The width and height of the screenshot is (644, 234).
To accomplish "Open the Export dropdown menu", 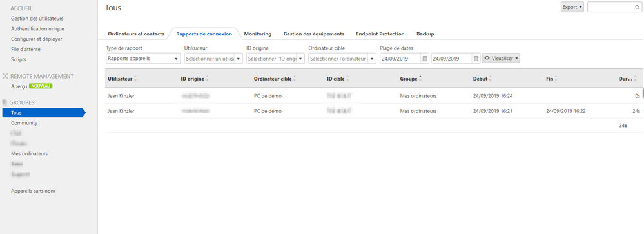I will pos(572,7).
